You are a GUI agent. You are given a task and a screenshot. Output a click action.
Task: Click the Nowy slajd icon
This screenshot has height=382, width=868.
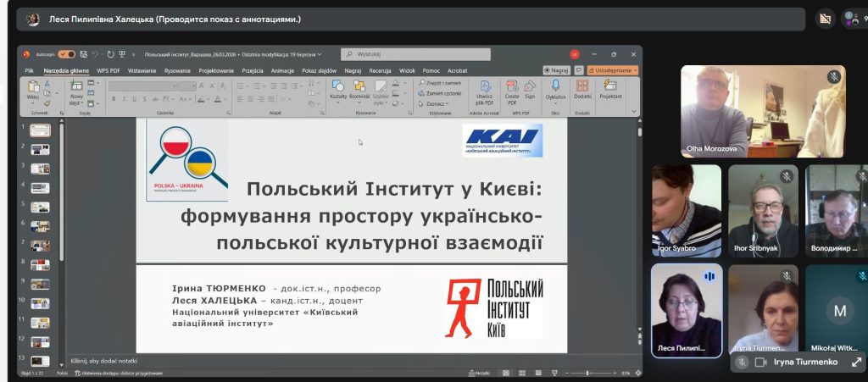(x=77, y=90)
